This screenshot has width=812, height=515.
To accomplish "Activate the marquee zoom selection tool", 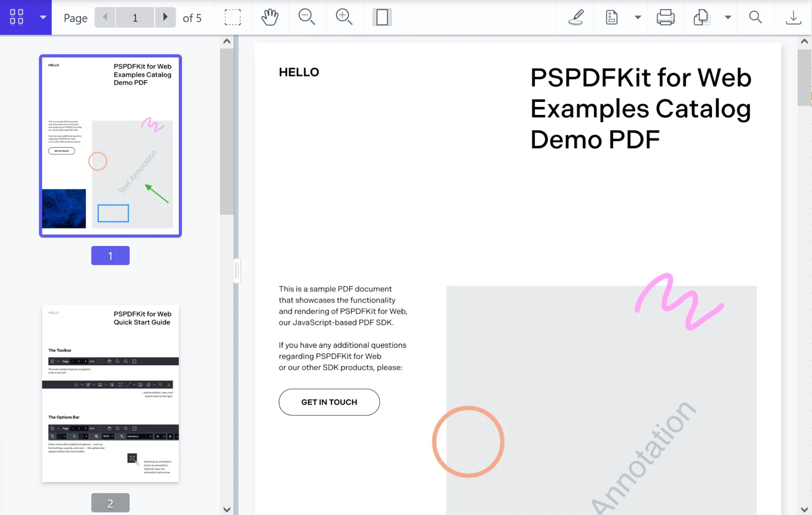I will click(x=232, y=17).
